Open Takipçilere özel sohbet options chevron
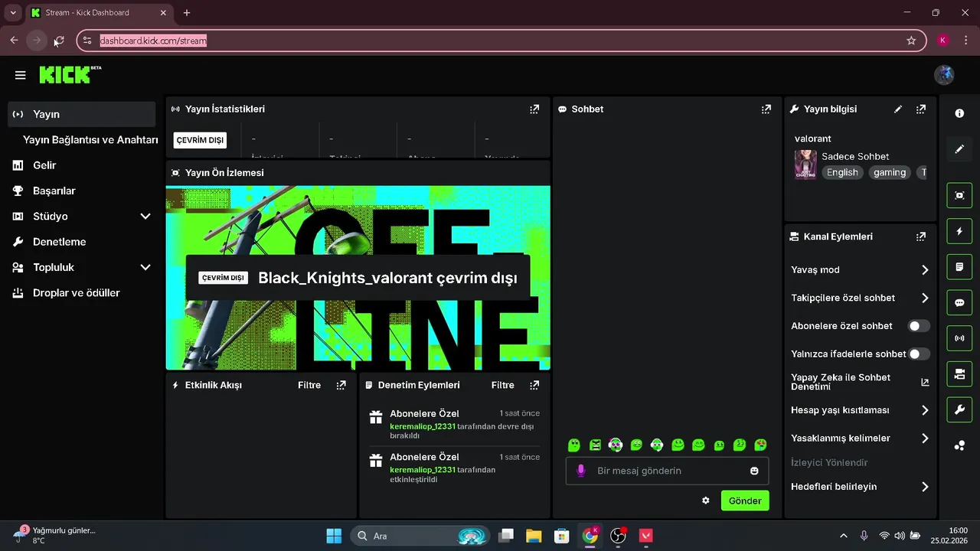The width and height of the screenshot is (980, 551). point(925,298)
